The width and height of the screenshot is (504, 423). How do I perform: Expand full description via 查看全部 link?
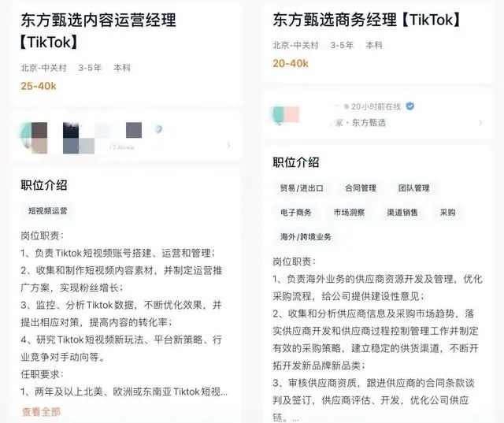point(41,412)
